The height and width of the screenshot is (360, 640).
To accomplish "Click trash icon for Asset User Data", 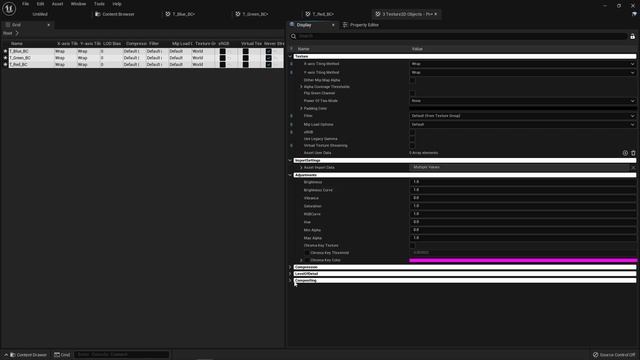I will click(x=633, y=153).
